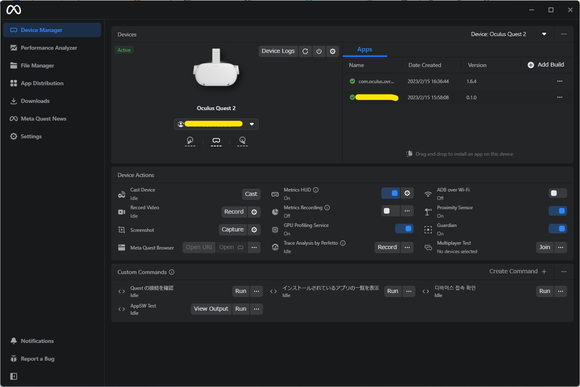Open Performance Analyzer in sidebar
Image resolution: width=580 pixels, height=387 pixels.
click(48, 48)
